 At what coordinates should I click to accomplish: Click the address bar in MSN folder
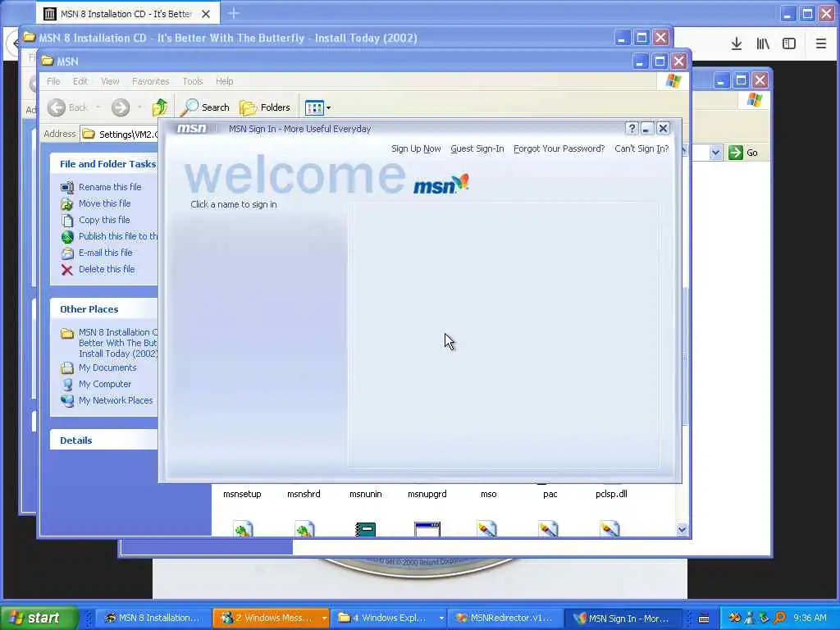tap(119, 134)
